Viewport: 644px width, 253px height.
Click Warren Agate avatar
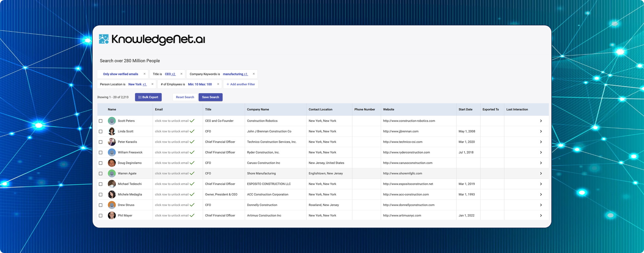point(112,173)
